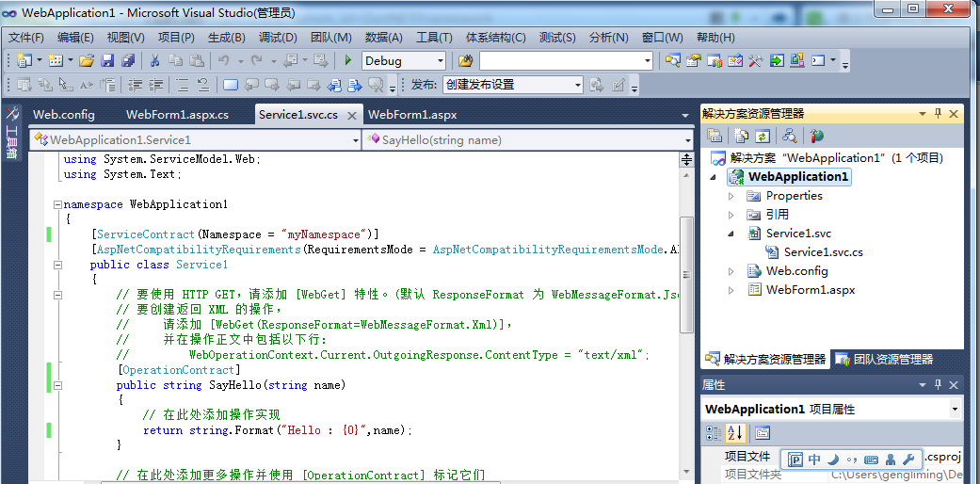
Task: Click the Open File folder icon
Action: (x=87, y=60)
